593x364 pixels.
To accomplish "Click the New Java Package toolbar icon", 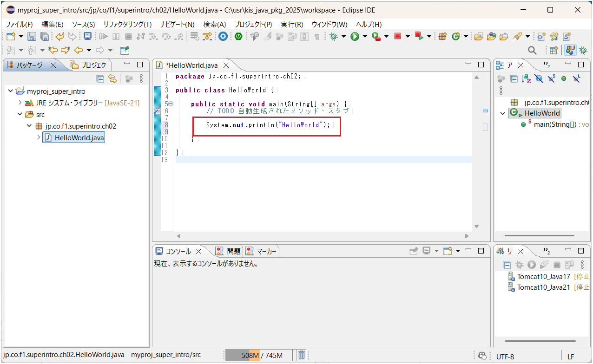I will [442, 37].
